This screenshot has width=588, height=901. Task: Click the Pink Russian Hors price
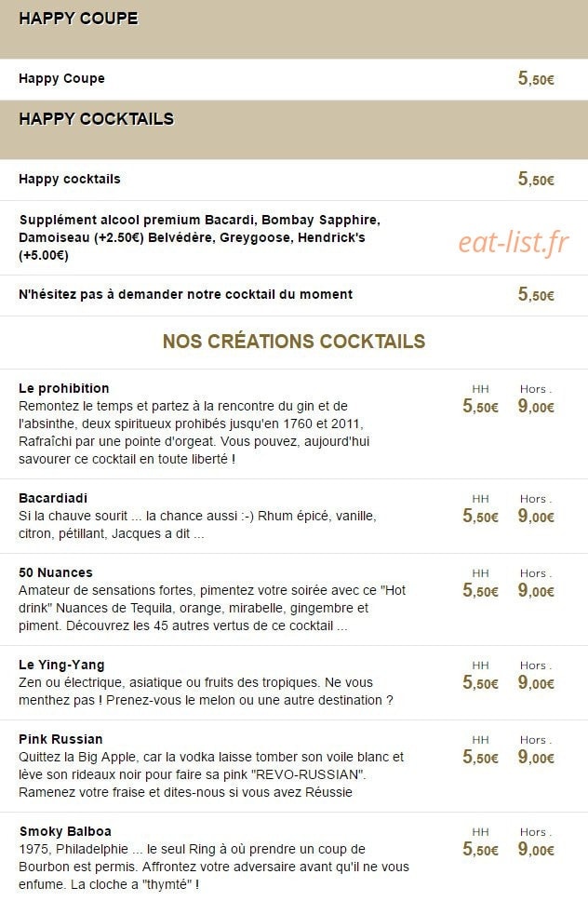(536, 757)
